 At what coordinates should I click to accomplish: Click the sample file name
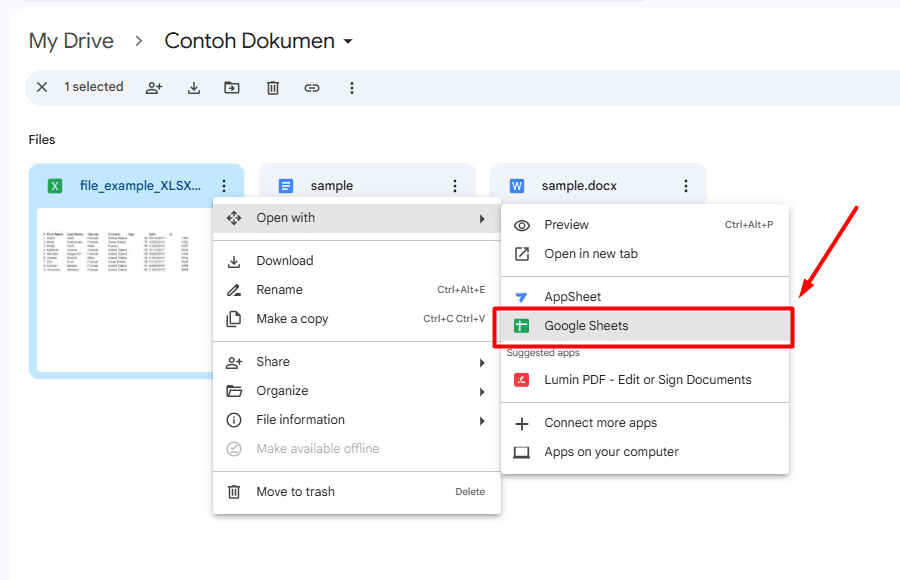point(332,185)
